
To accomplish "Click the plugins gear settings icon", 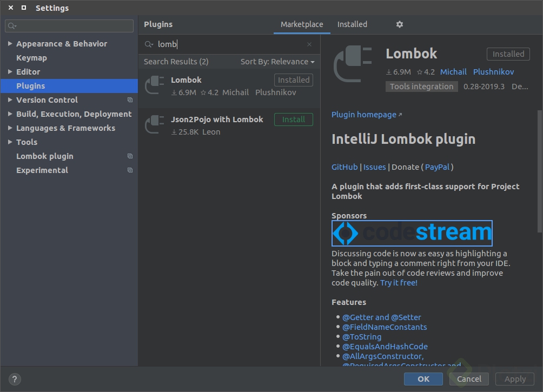I will point(399,24).
